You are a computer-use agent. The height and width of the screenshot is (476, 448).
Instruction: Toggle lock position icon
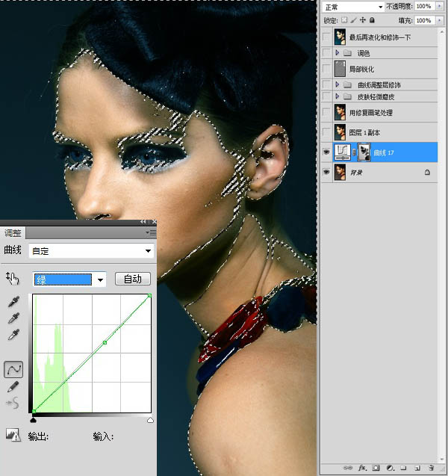coord(363,20)
